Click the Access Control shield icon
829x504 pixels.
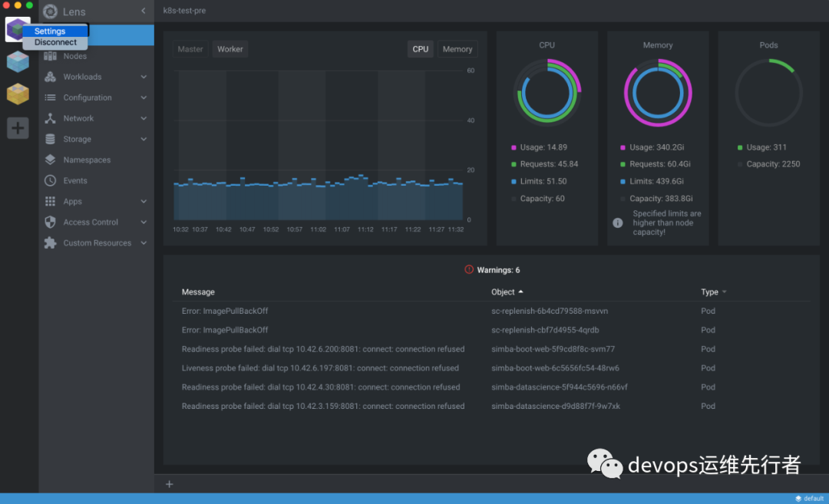(x=50, y=222)
